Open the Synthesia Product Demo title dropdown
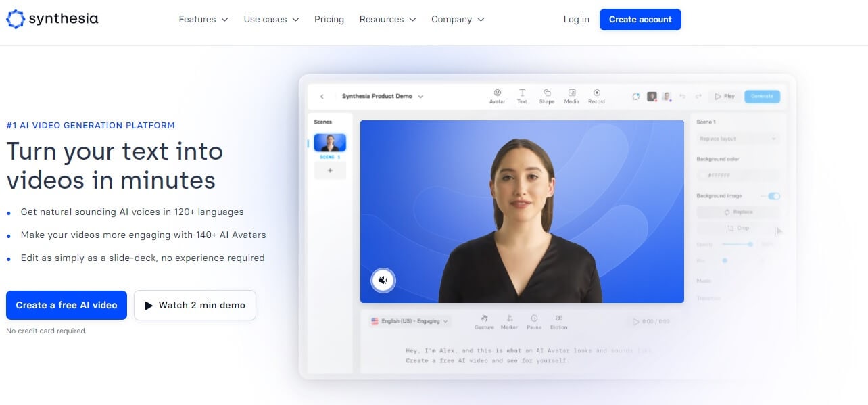 click(383, 97)
